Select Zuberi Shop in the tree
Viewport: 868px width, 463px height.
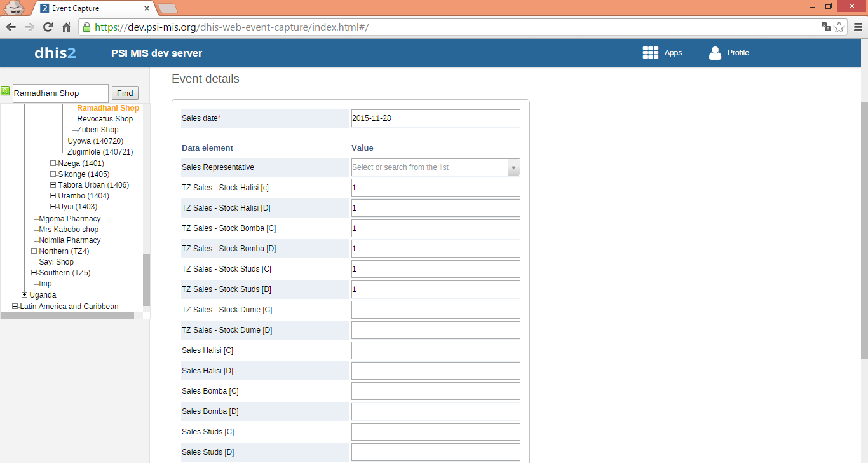[x=98, y=130]
